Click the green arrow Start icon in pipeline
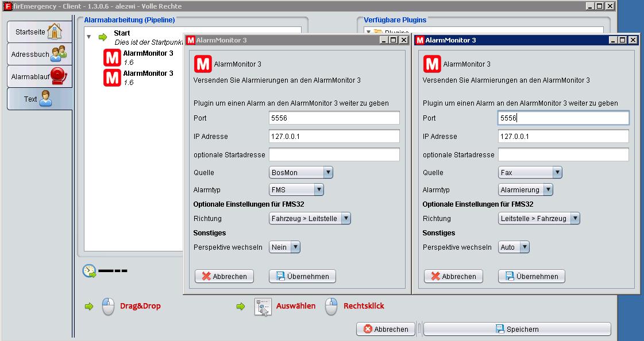Screen dimensions: 644x341 [103, 37]
